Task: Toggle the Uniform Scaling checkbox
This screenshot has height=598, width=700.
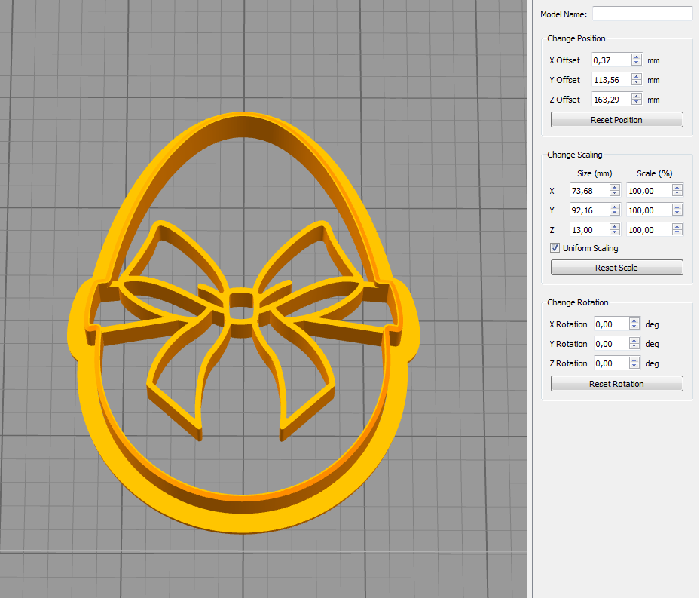Action: [x=555, y=248]
